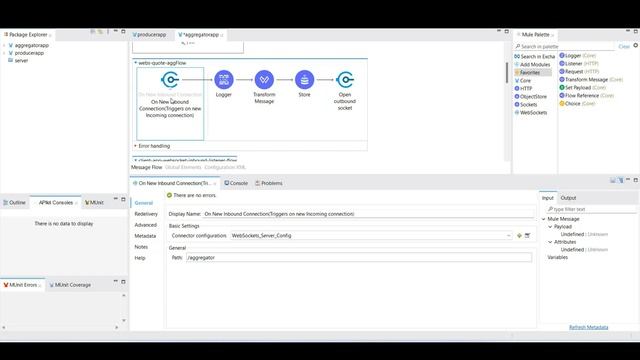The image size is (640, 360).
Task: Switch to the aggregatorapp editor tab
Action: coord(199,35)
